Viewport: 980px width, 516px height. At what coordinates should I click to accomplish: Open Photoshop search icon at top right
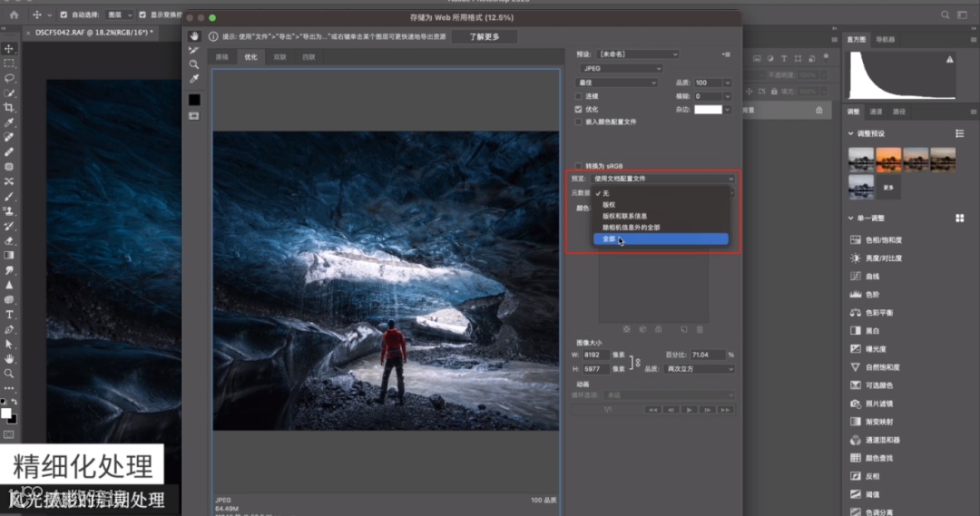point(945,15)
